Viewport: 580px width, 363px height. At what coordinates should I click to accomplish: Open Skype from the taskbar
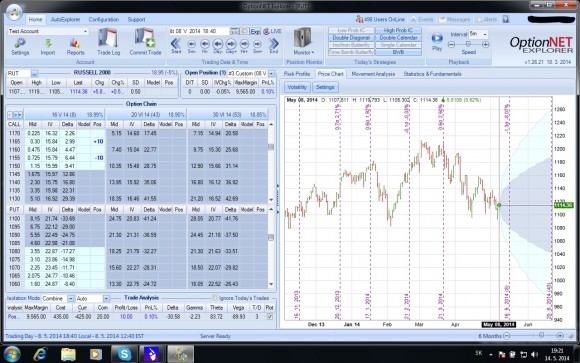coord(124,354)
